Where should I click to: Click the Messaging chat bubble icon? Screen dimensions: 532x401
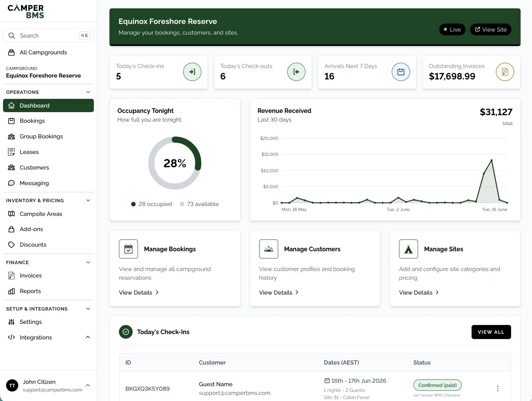coord(11,183)
